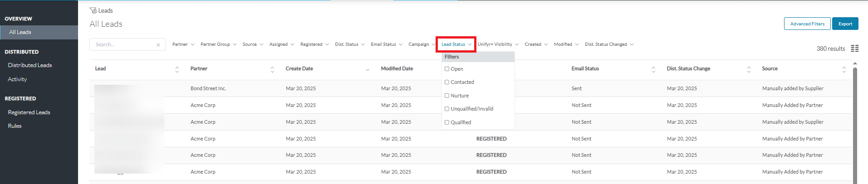
Task: Expand the Dist. Status filter dropdown
Action: pyautogui.click(x=350, y=44)
